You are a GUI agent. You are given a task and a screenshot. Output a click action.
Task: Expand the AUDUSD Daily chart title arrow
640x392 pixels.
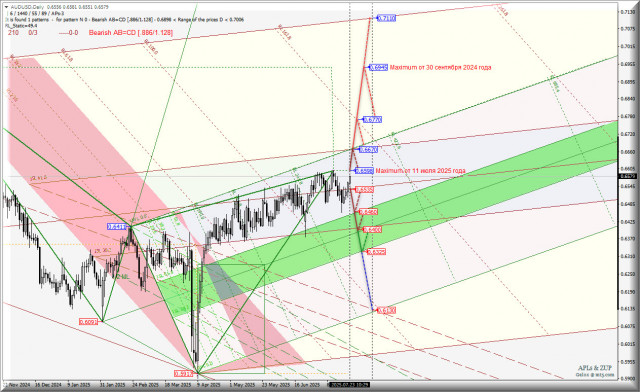tap(6, 7)
